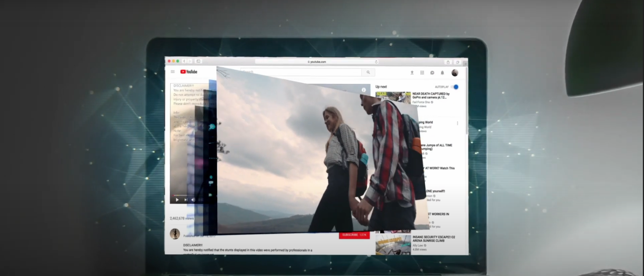The image size is (644, 276).
Task: Open the Fail Force One channel
Action: 421,102
